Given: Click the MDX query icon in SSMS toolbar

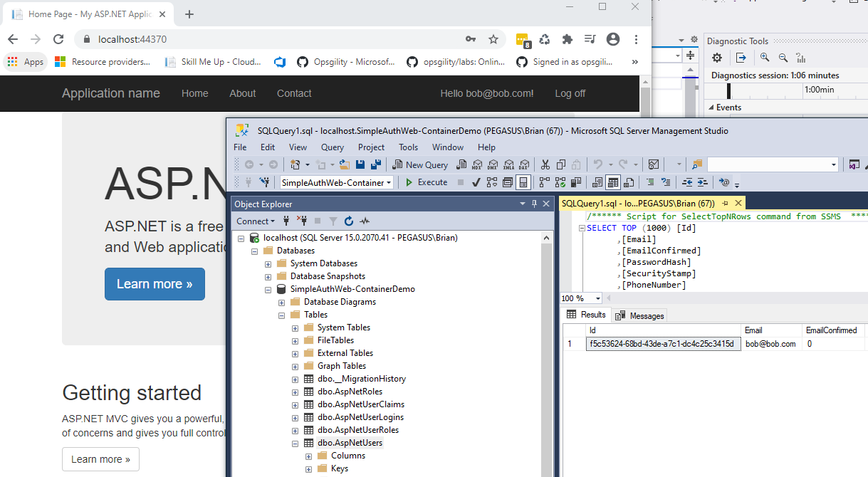Looking at the screenshot, I should click(x=477, y=164).
